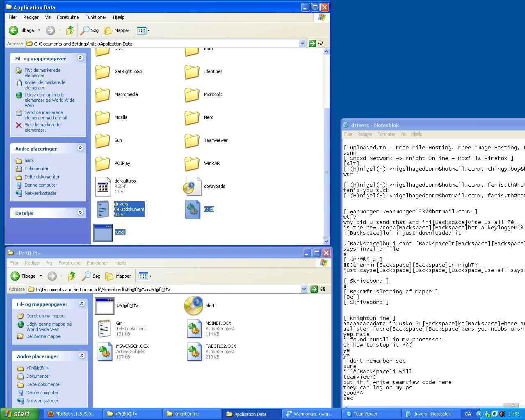Screen dimensions: 525x420
Task: Select the Microsoft folder icon
Action: point(192,94)
